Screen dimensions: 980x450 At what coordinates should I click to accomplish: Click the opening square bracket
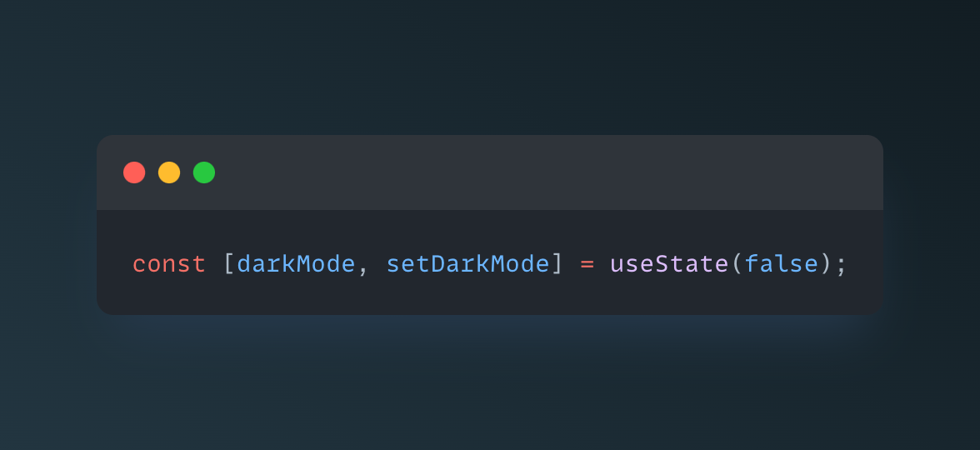coord(229,264)
